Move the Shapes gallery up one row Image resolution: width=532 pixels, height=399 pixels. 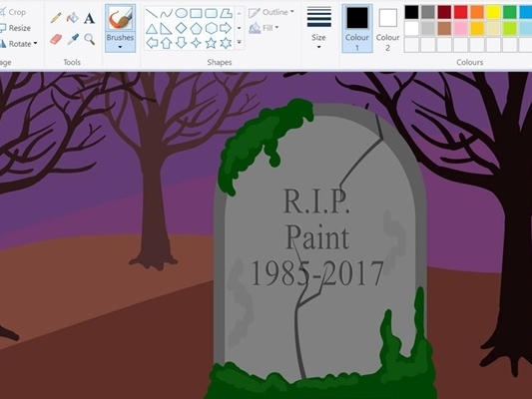point(240,13)
